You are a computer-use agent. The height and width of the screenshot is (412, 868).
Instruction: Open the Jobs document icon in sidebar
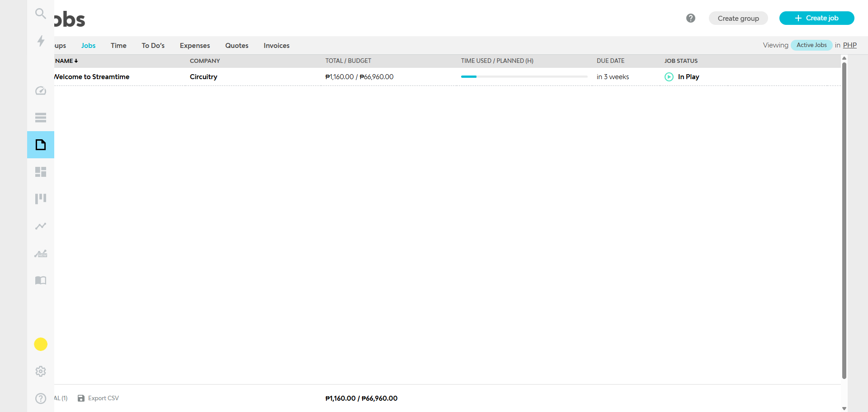click(41, 145)
